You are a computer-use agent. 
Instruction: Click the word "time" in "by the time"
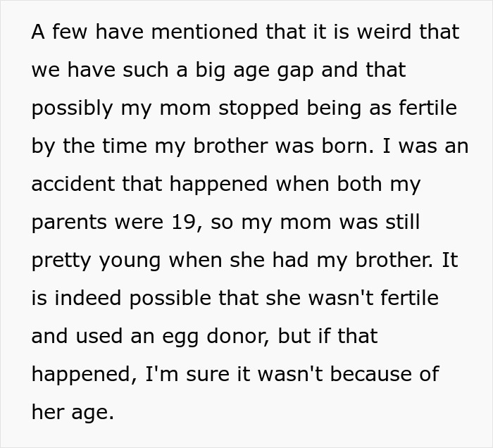pyautogui.click(x=129, y=146)
